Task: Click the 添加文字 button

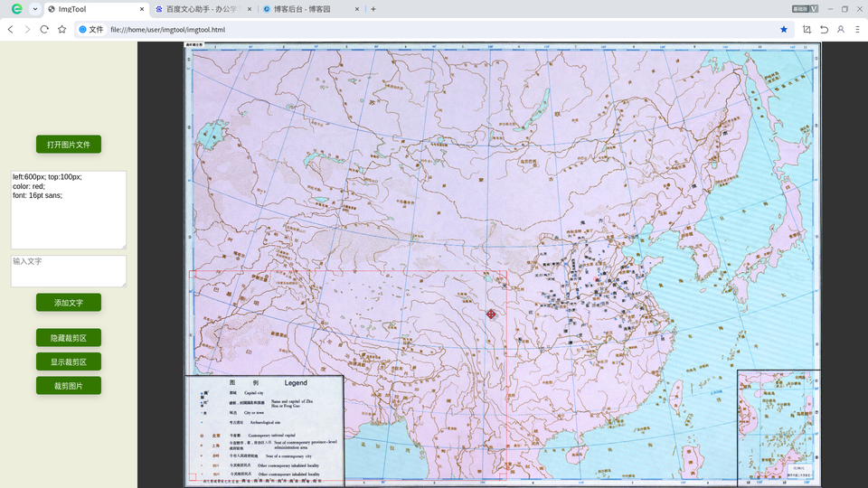Action: (69, 303)
